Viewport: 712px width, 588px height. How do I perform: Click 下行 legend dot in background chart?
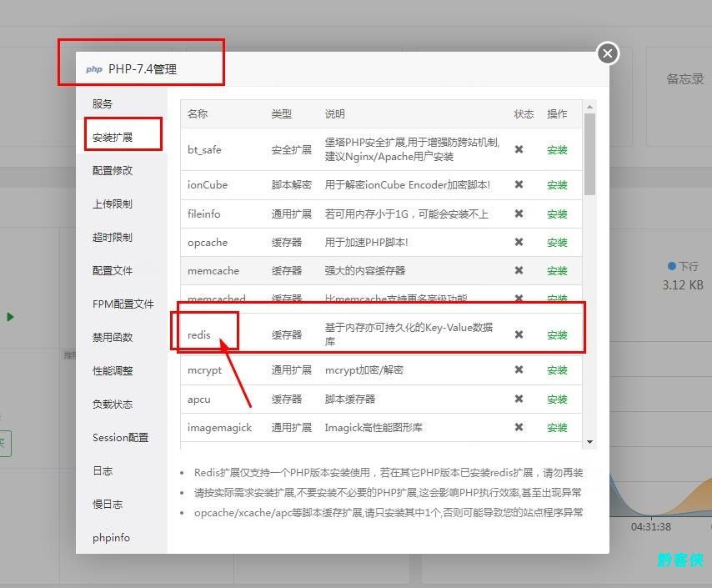(672, 266)
